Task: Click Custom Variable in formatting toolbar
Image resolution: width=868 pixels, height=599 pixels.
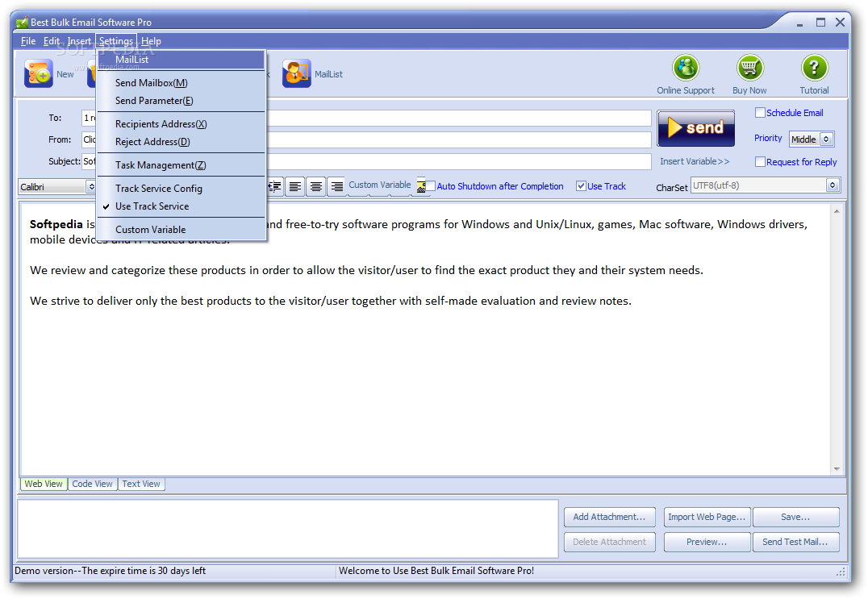Action: 380,185
